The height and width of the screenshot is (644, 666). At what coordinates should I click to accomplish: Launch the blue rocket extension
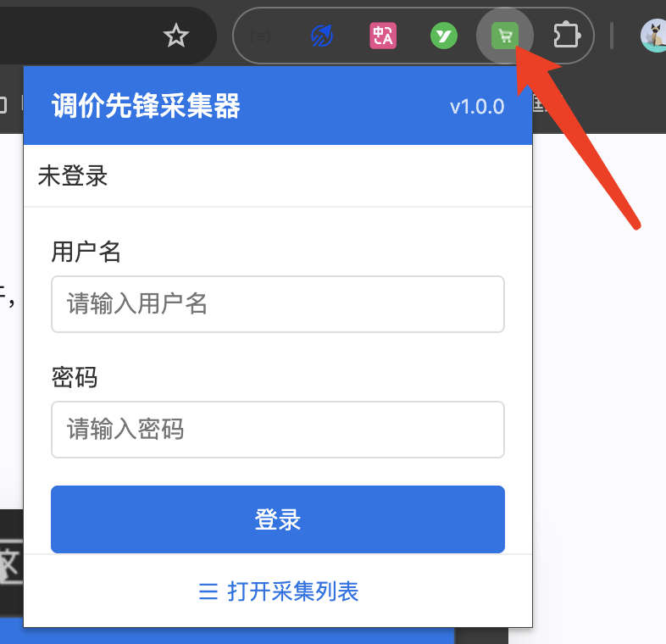pyautogui.click(x=322, y=36)
